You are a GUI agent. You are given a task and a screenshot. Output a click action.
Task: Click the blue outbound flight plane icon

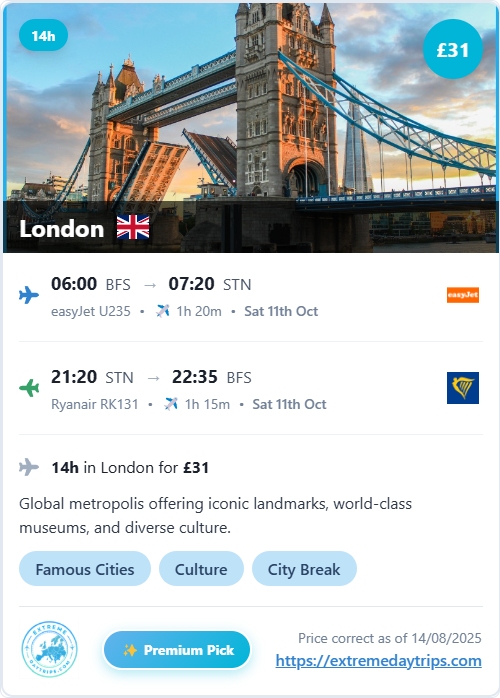coord(29,295)
